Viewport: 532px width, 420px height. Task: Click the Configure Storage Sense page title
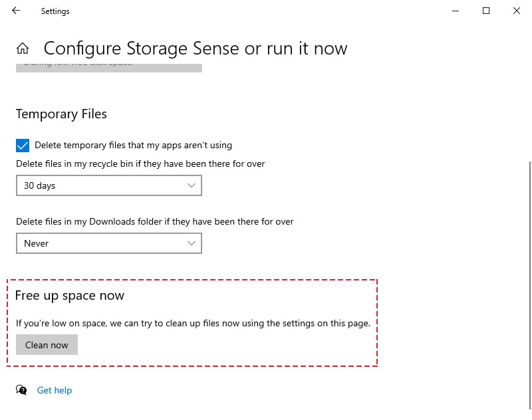click(x=195, y=48)
